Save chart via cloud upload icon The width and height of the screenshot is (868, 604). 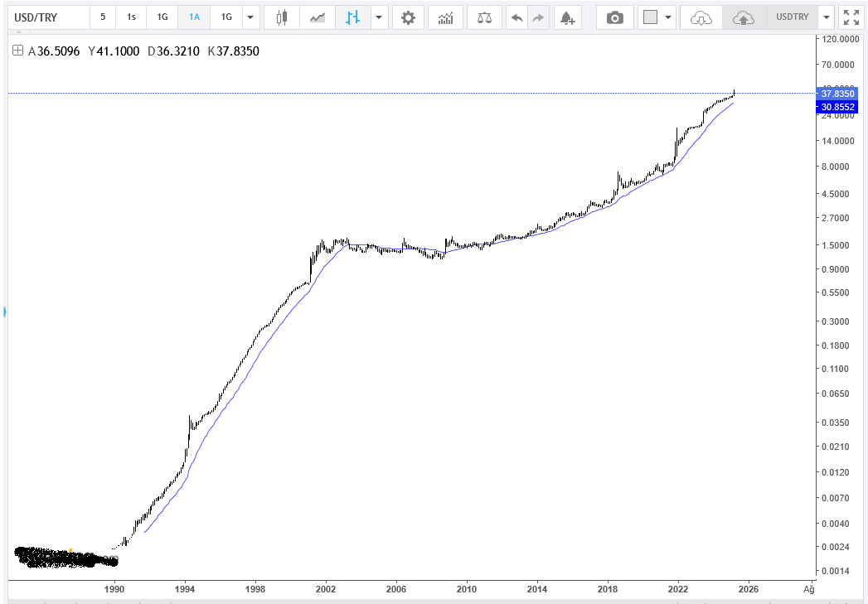coord(744,17)
